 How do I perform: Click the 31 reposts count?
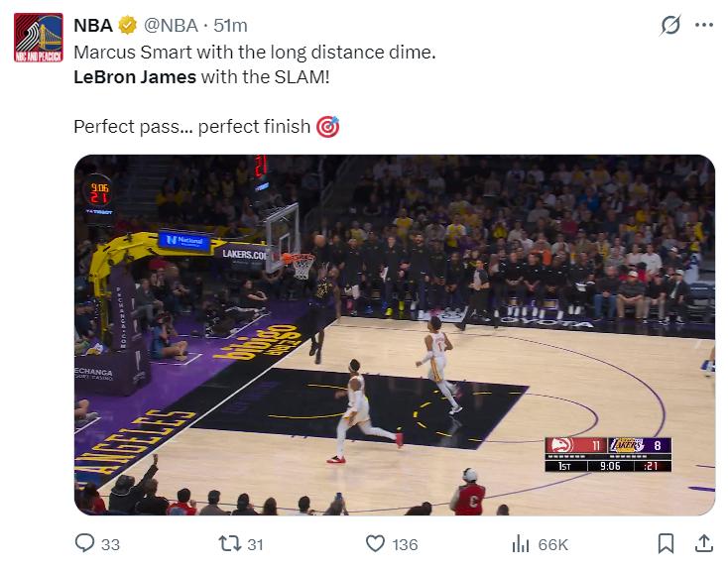point(254,544)
